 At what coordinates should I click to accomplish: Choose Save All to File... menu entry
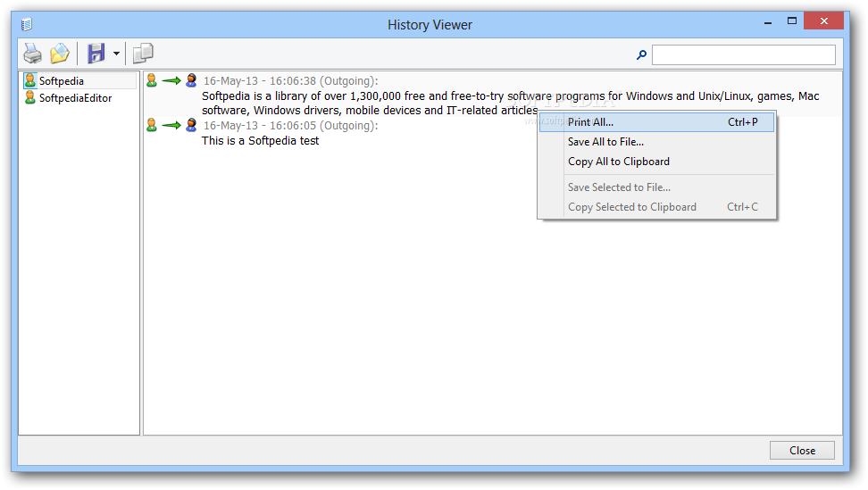656,142
